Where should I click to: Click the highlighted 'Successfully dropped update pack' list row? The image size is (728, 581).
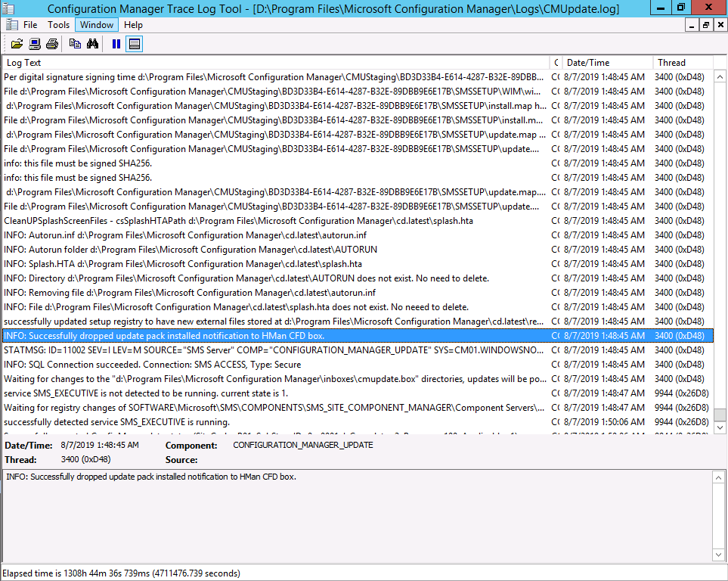[358, 336]
